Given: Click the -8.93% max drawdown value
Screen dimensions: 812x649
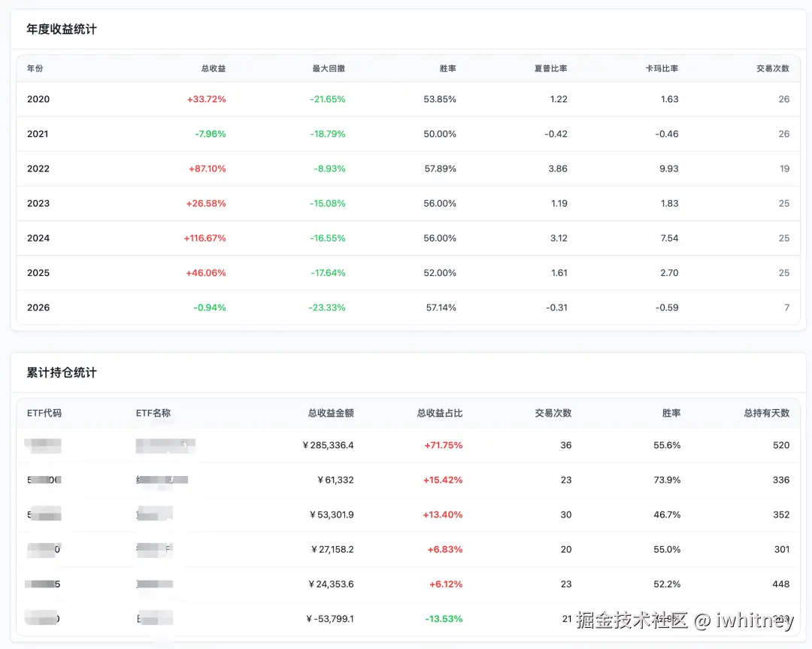Looking at the screenshot, I should click(329, 168).
